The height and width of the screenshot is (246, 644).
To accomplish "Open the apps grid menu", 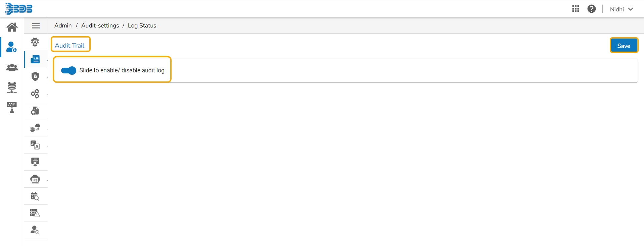I will 576,9.
